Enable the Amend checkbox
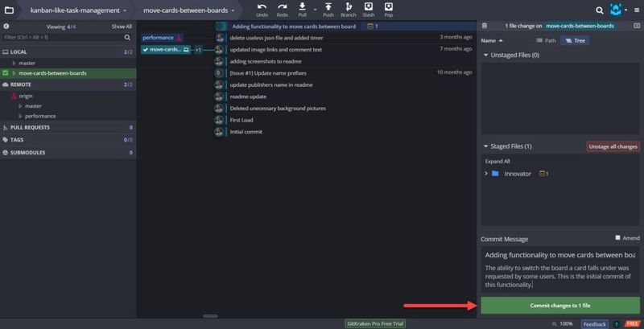 pos(617,238)
